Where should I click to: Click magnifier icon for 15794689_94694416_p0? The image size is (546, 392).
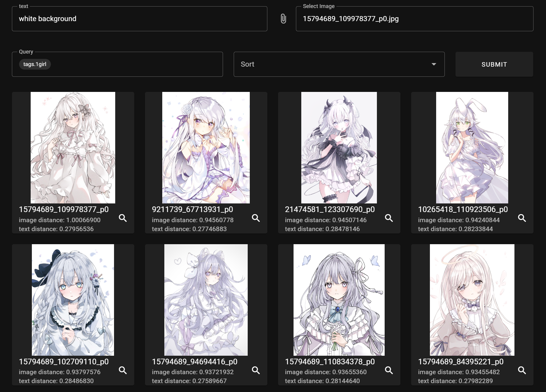[x=256, y=370]
